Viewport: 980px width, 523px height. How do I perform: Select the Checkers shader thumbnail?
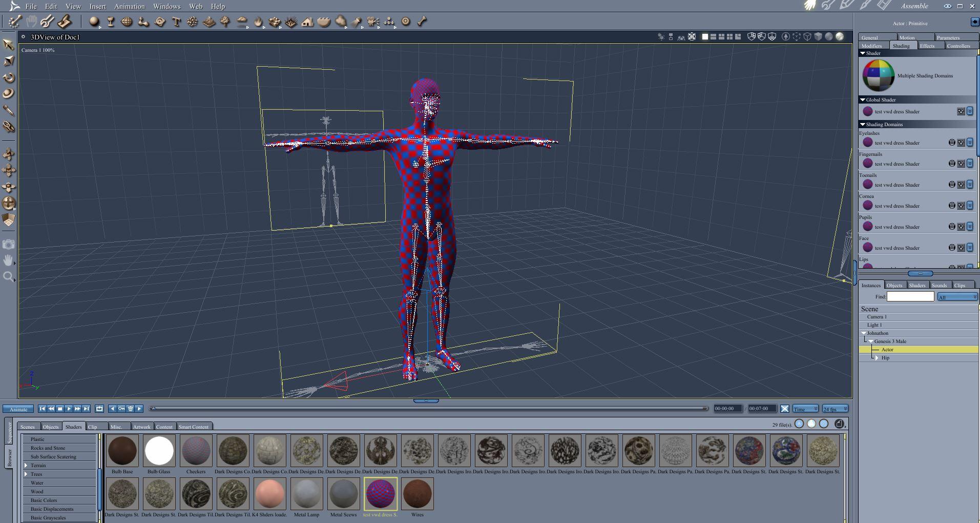click(196, 451)
